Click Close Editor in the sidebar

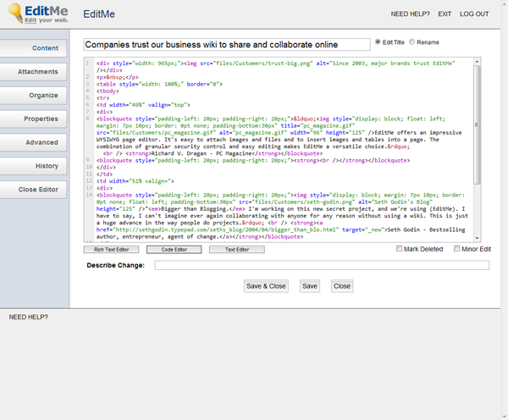(x=33, y=190)
